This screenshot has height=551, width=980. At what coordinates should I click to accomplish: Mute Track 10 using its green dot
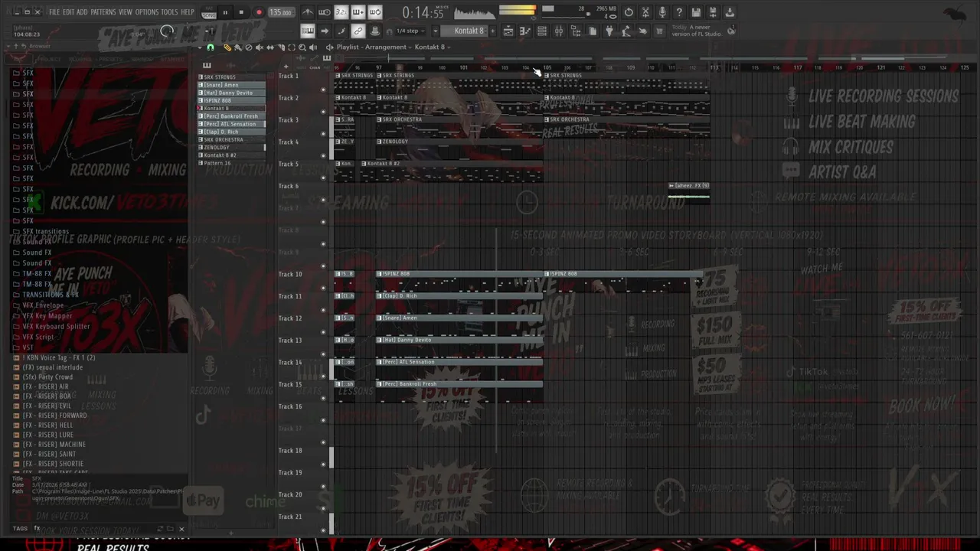[x=323, y=288]
